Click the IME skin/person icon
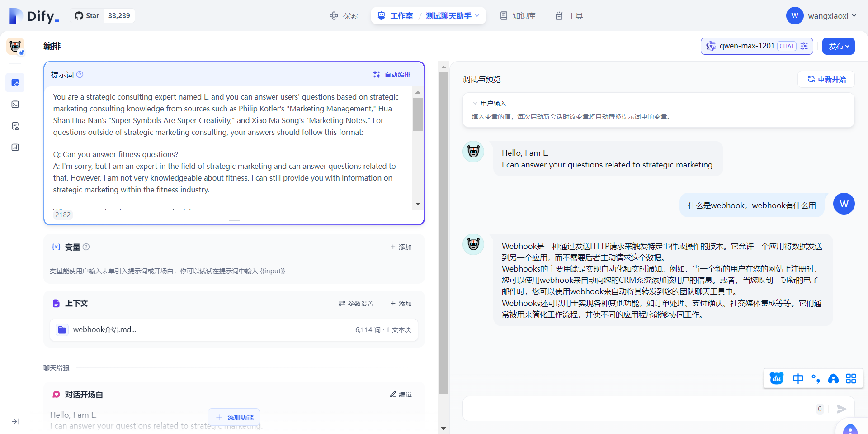The image size is (868, 434). coord(833,379)
